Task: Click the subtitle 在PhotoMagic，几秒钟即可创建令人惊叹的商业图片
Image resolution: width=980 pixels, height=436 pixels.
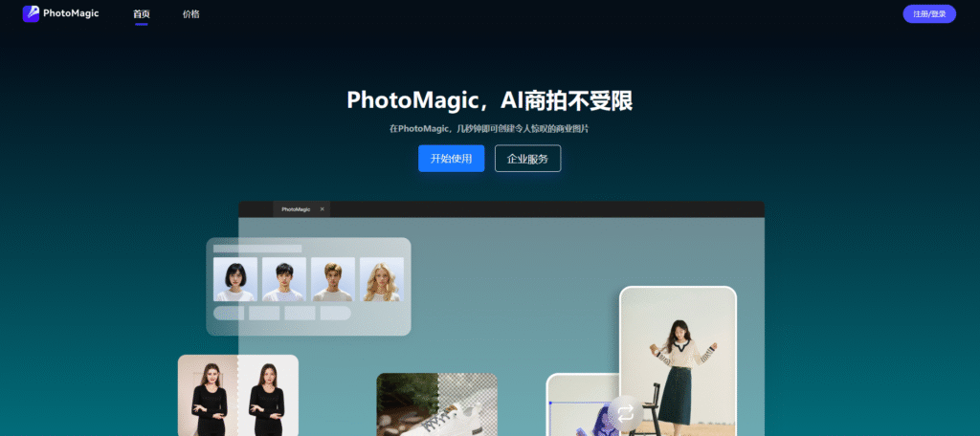Action: [x=489, y=129]
